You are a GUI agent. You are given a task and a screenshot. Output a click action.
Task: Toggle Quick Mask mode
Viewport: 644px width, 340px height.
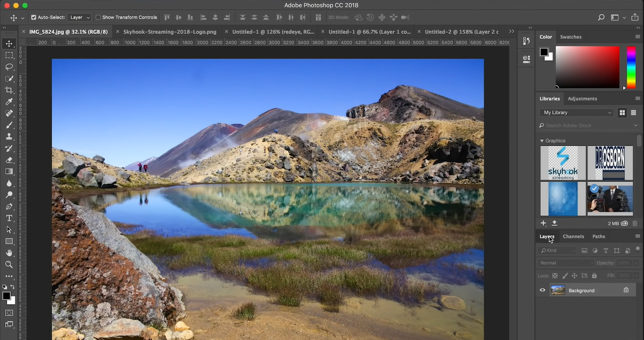coord(9,313)
